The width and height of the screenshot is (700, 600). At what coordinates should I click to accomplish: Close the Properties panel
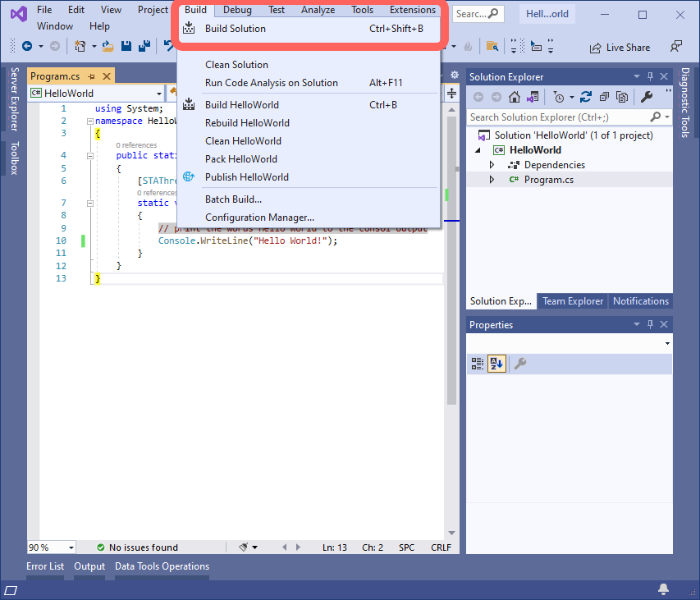[664, 324]
